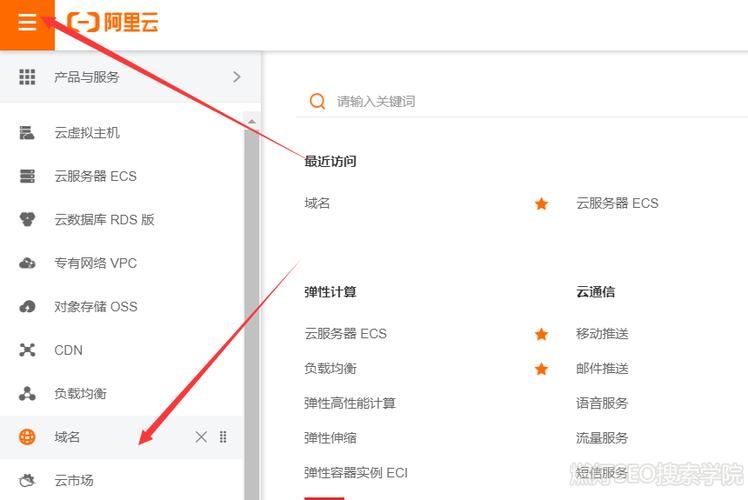Click the 对象存储 OSS sidebar icon
This screenshot has height=500, width=748.
27,306
